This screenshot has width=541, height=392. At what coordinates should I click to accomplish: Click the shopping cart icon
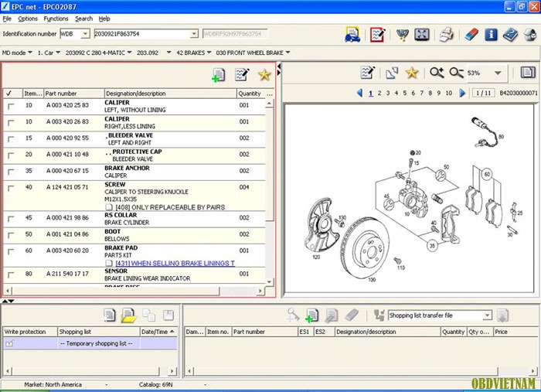pyautogui.click(x=403, y=34)
